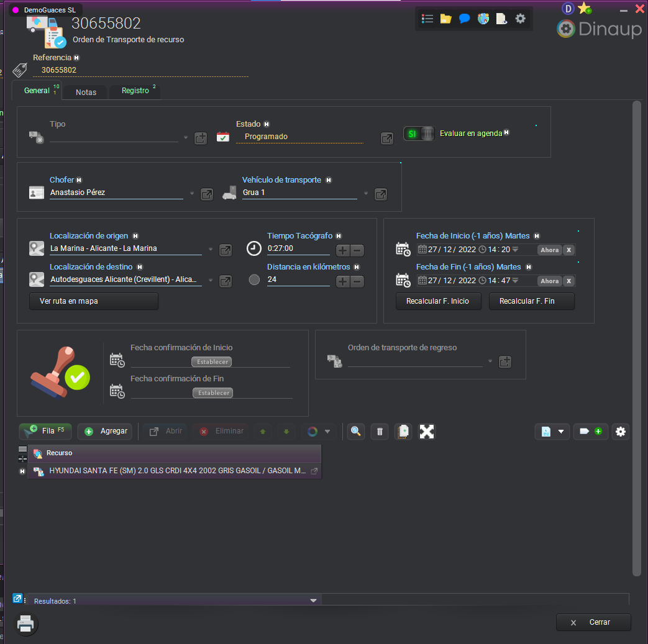Open the chat bubble icon in top toolbar
Screen dimensions: 648x644
point(464,19)
